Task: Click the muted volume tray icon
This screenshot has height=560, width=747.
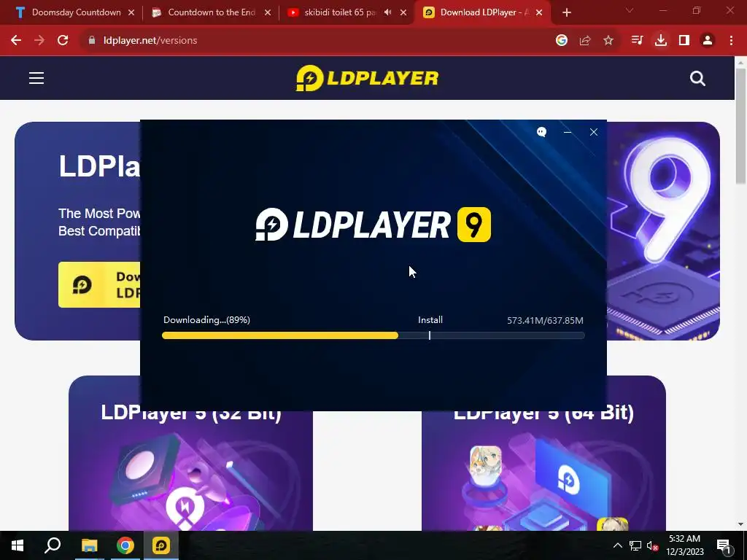Action: pos(652,545)
